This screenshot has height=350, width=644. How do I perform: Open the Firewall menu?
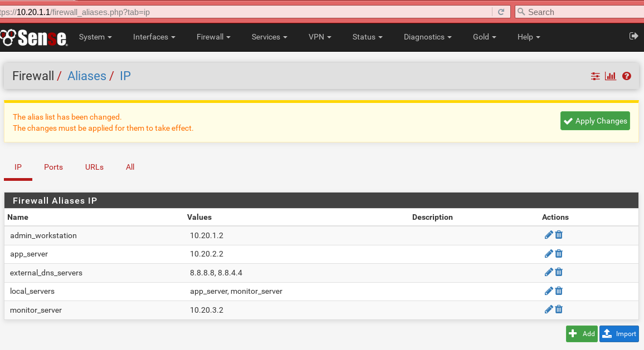[213, 37]
